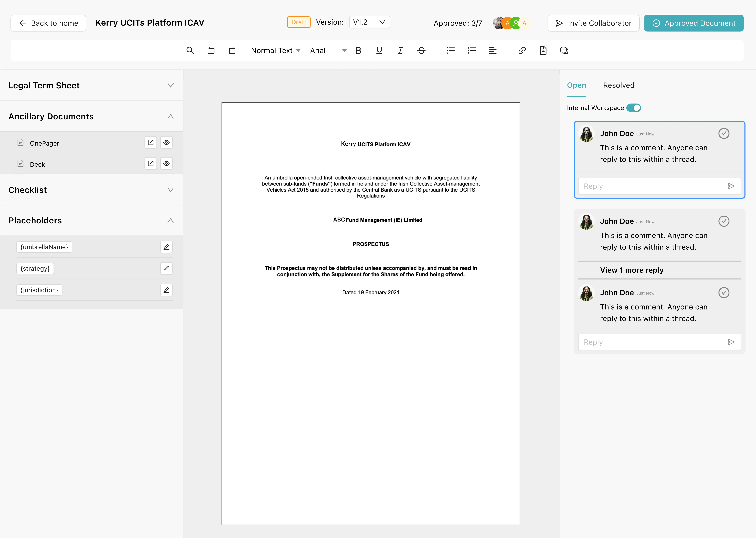Insert a numbered list
The image size is (756, 538).
[472, 50]
